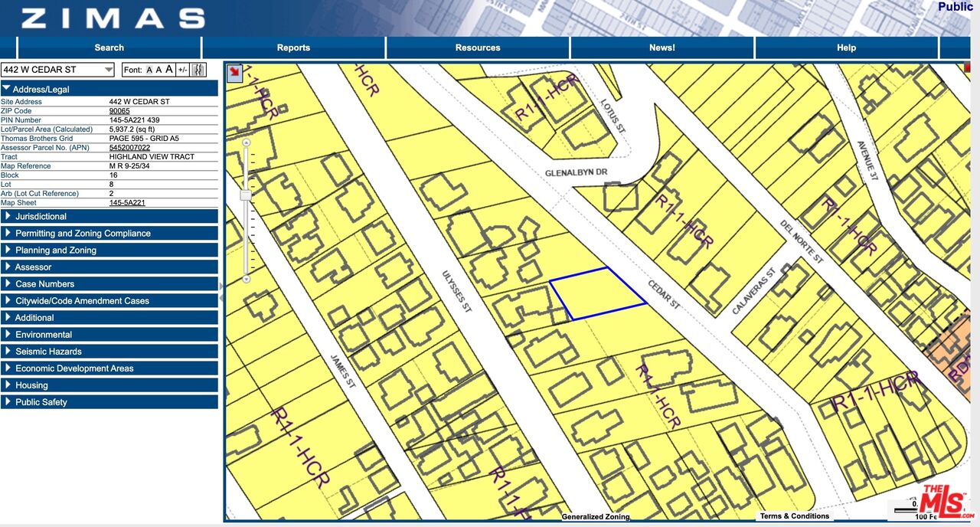980x527 pixels.
Task: Click the panel layout icon beside +/-
Action: pos(198,70)
